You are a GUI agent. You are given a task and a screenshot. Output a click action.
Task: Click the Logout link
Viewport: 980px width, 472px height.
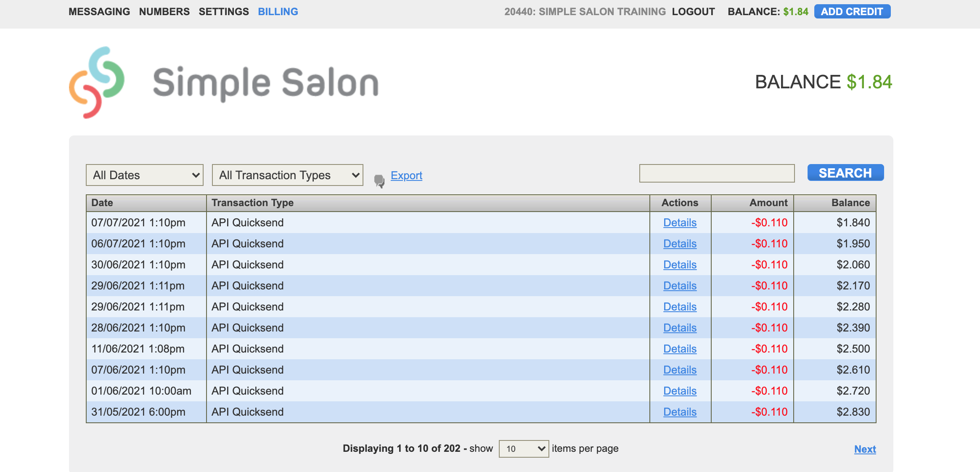click(x=694, y=12)
